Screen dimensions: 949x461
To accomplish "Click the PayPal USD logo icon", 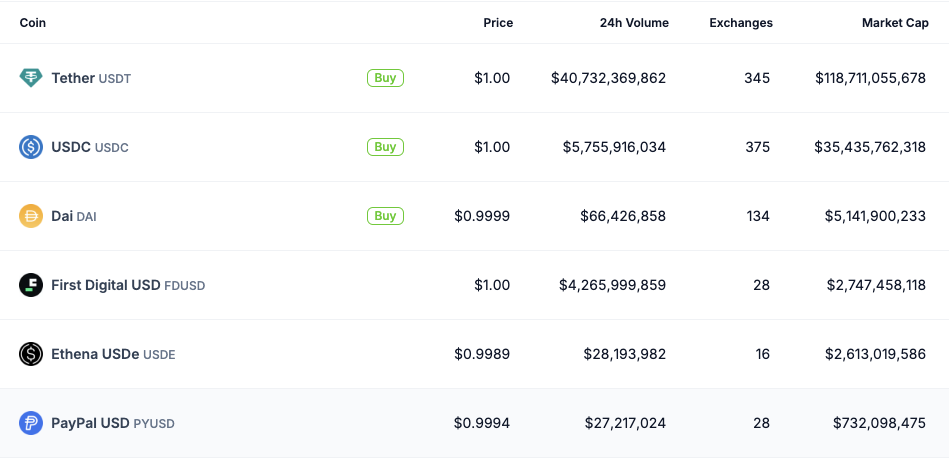I will point(31,423).
